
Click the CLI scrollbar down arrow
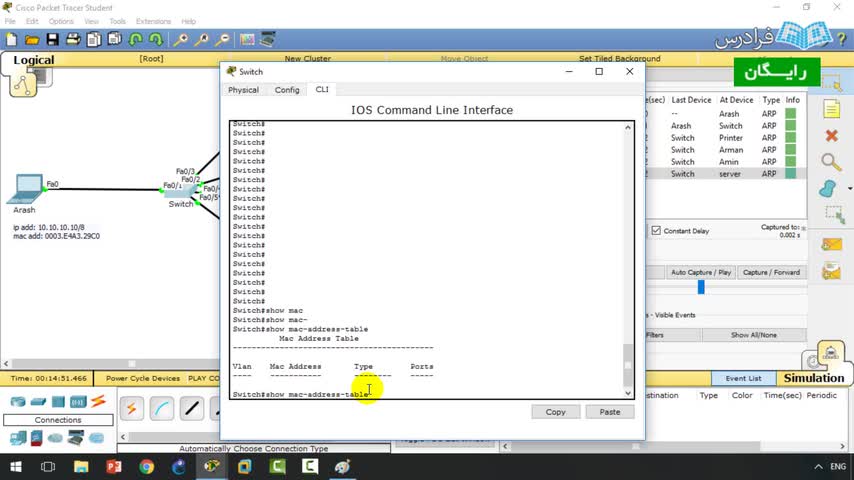(628, 393)
